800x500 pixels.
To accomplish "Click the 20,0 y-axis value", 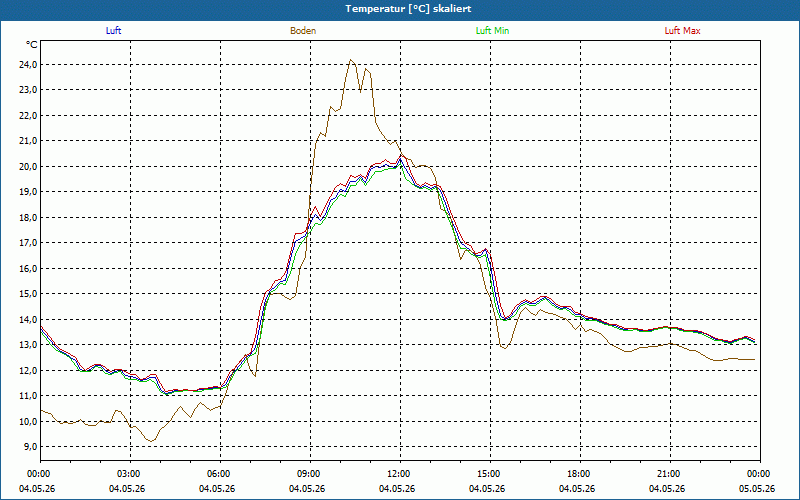I will (x=29, y=167).
